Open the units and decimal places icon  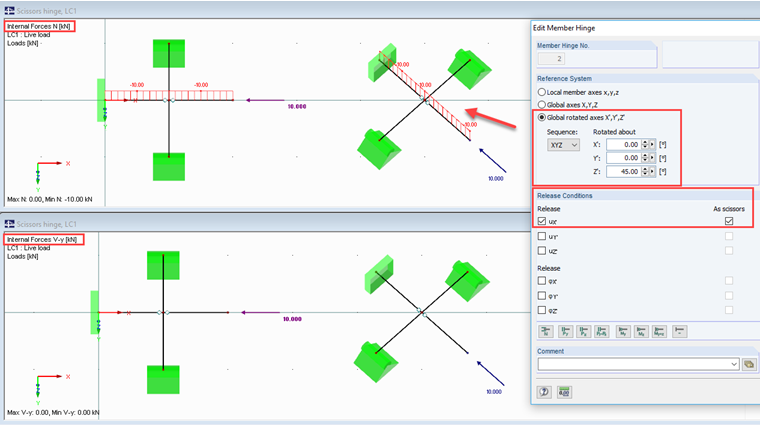click(564, 392)
